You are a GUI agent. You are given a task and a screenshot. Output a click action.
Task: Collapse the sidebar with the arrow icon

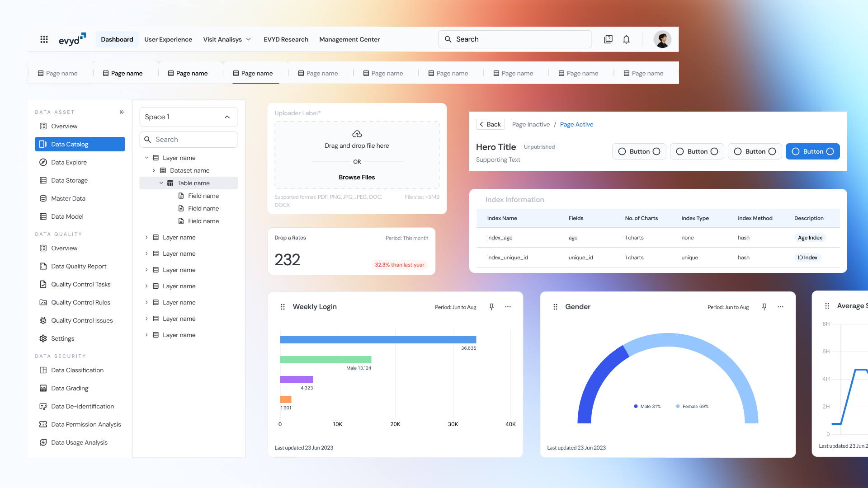point(122,112)
